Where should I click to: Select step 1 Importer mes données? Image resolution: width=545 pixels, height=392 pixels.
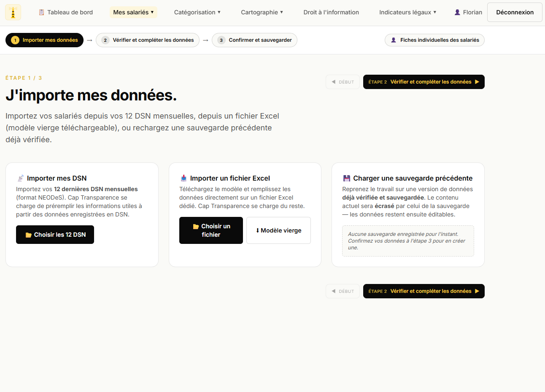pos(44,40)
